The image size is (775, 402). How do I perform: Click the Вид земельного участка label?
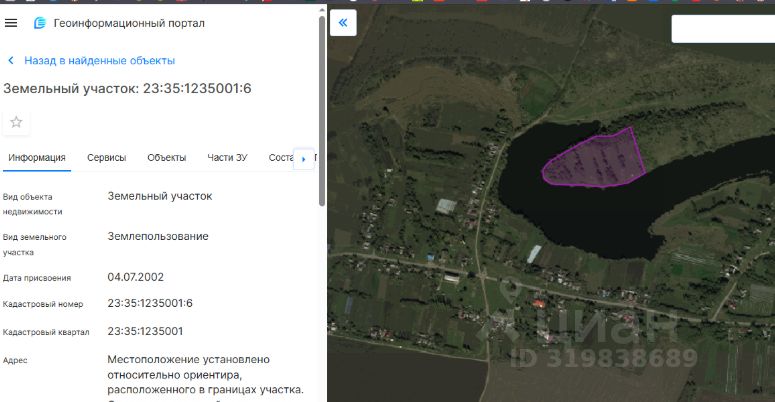click(x=35, y=245)
